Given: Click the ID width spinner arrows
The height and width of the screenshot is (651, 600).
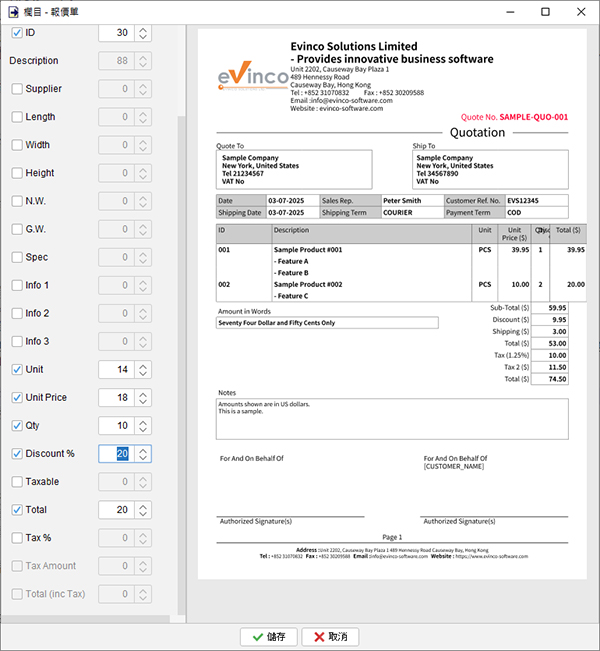Looking at the screenshot, I should coord(143,33).
